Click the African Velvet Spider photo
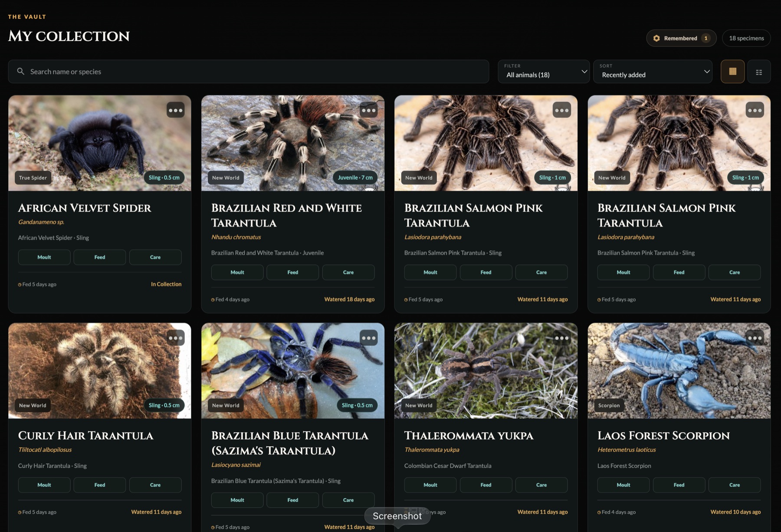The height and width of the screenshot is (532, 781). [100, 143]
